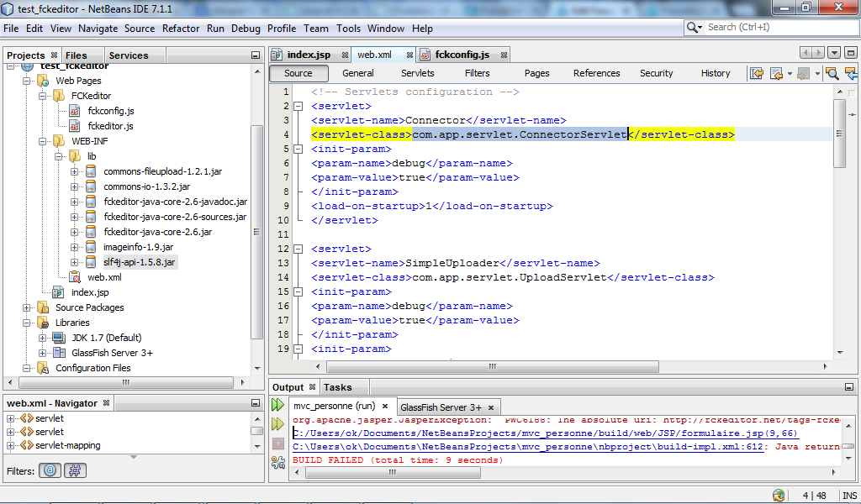Open the Debug menu
Image resolution: width=861 pixels, height=504 pixels.
coord(246,29)
